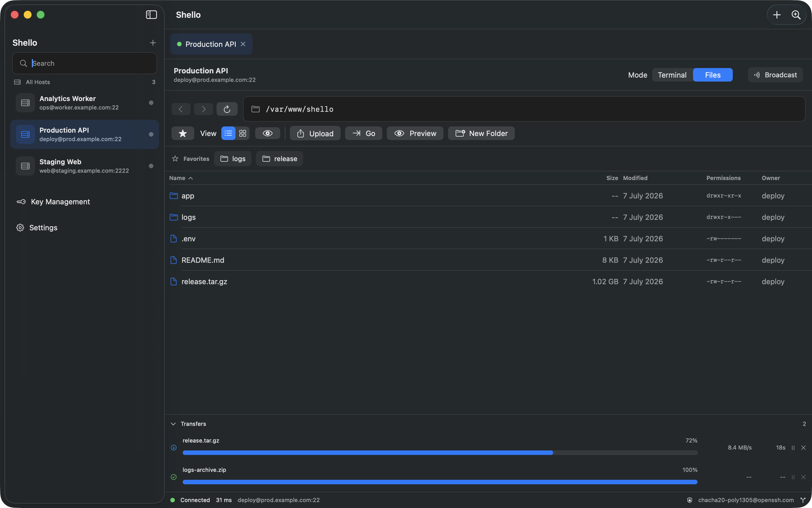The width and height of the screenshot is (812, 508).
Task: Click the drwxr-xr-x permissions cell
Action: coord(723,196)
